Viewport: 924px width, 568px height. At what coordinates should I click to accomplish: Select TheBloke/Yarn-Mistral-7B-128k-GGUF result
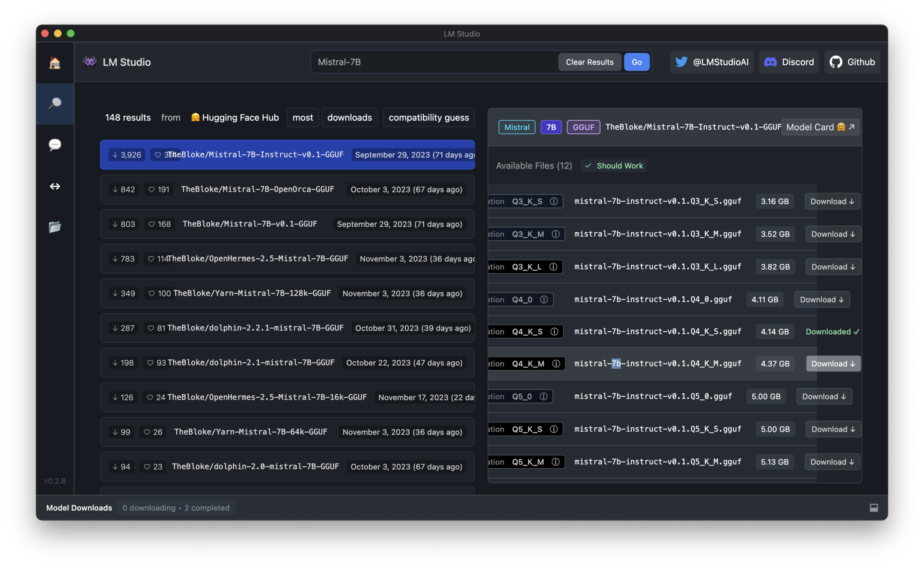point(287,293)
